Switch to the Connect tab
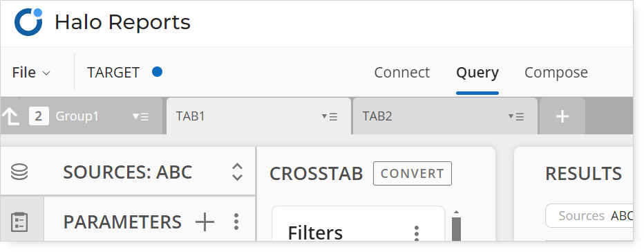The height and width of the screenshot is (252, 644). [x=401, y=73]
